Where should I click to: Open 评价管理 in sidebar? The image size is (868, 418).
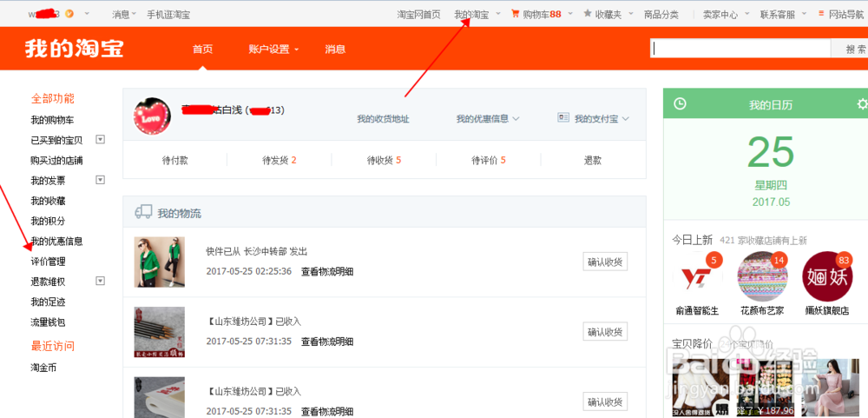click(48, 261)
